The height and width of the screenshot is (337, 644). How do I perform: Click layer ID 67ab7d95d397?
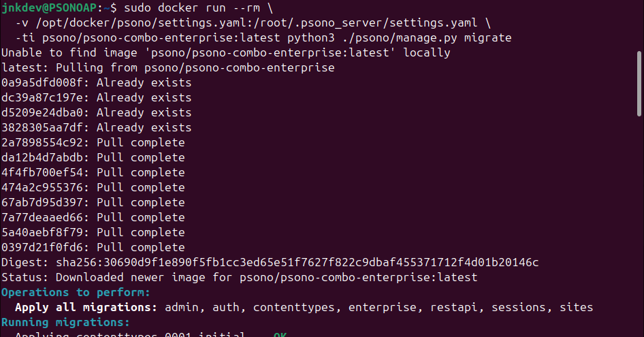[45, 202]
